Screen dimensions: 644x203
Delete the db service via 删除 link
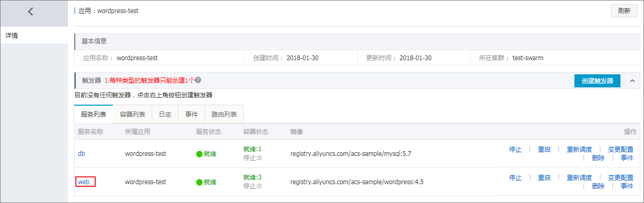[598, 158]
